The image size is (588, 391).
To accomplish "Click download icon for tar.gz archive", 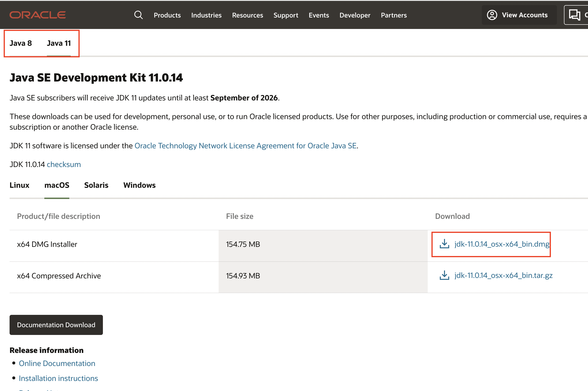I will (x=444, y=275).
